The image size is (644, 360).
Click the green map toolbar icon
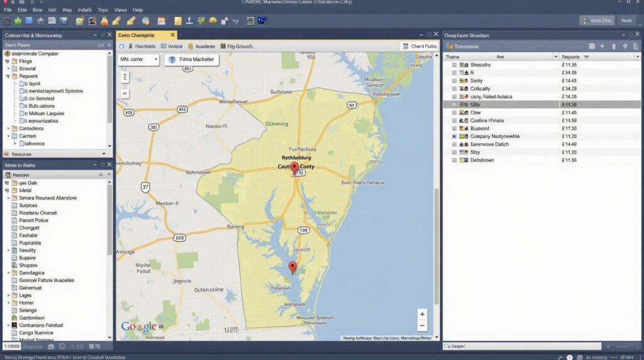pyautogui.click(x=201, y=21)
